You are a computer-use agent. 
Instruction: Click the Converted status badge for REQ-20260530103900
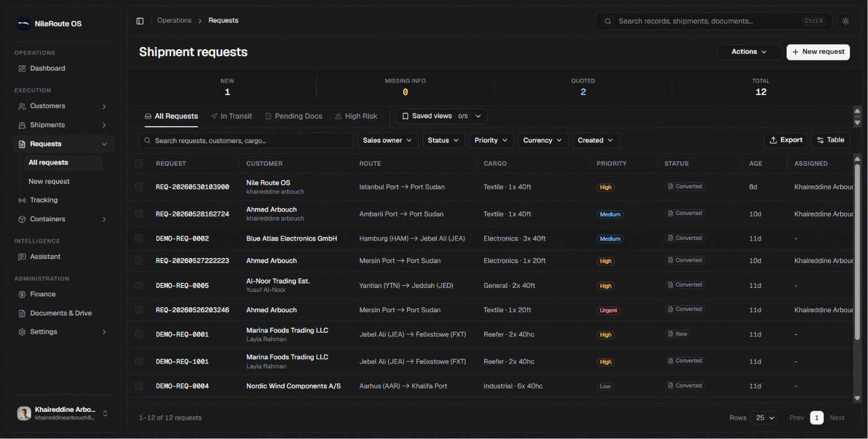(x=685, y=187)
